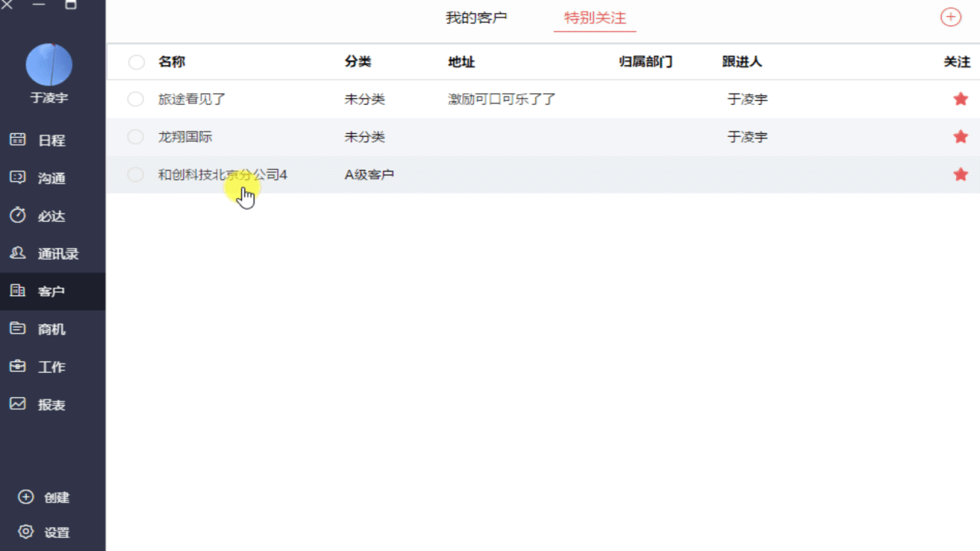
Task: Select the checkbox for 旅途看见了
Action: [136, 99]
